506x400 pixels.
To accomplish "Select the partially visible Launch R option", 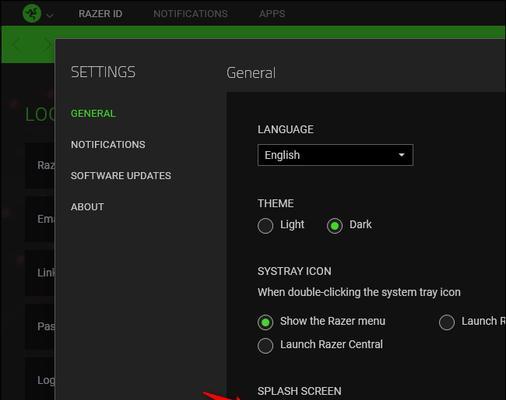I will coord(447,322).
